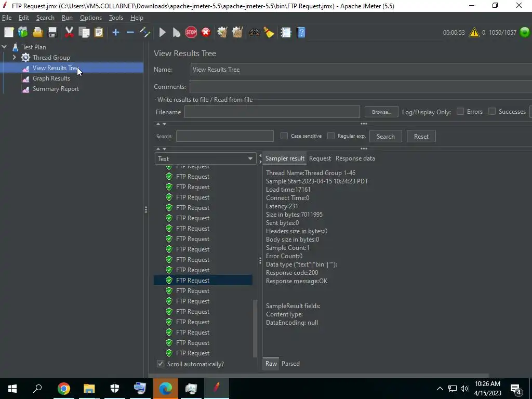
Task: Select Graph Results in the tree
Action: coord(51,78)
